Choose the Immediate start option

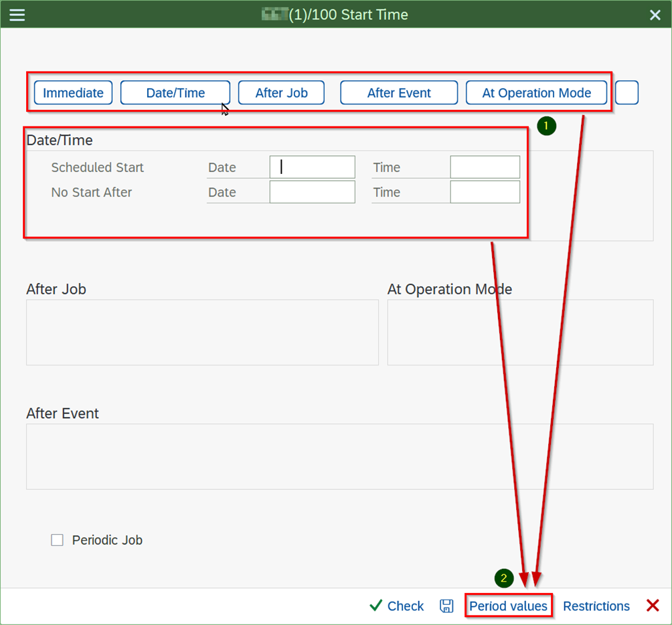click(73, 93)
